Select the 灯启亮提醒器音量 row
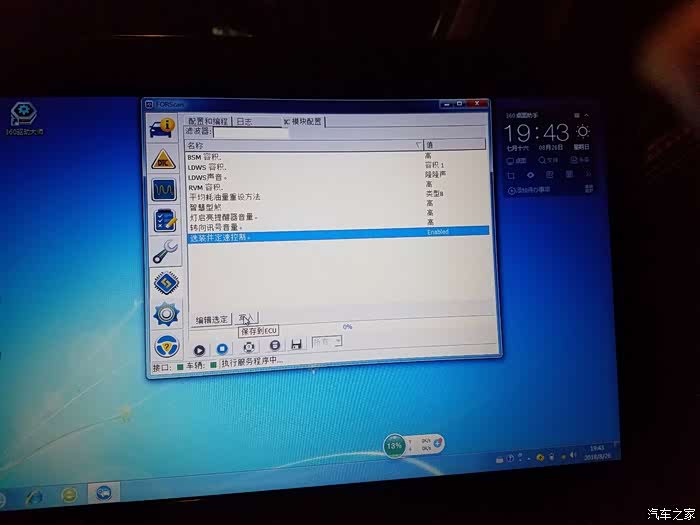 [338, 217]
